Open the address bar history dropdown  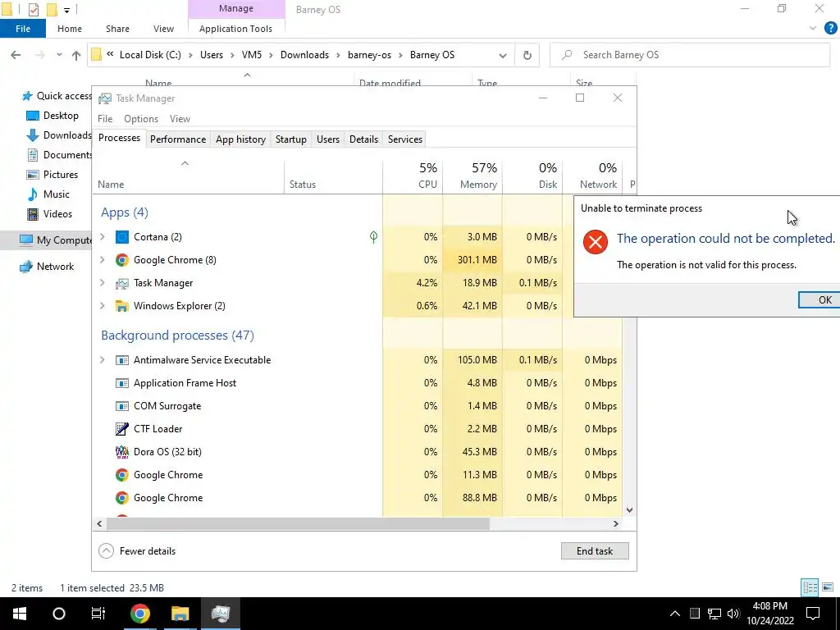click(503, 55)
